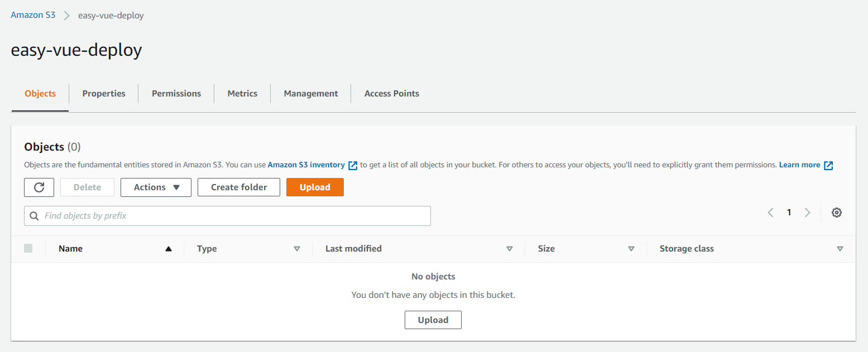
Task: Click the previous page arrow
Action: click(770, 212)
